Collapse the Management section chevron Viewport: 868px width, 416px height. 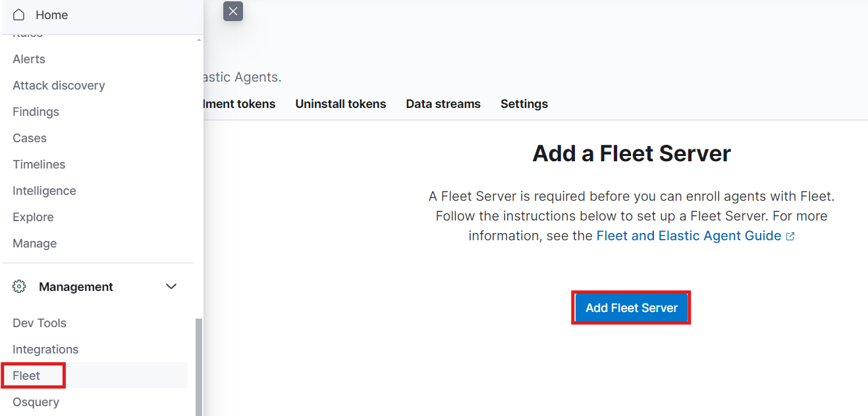tap(171, 286)
